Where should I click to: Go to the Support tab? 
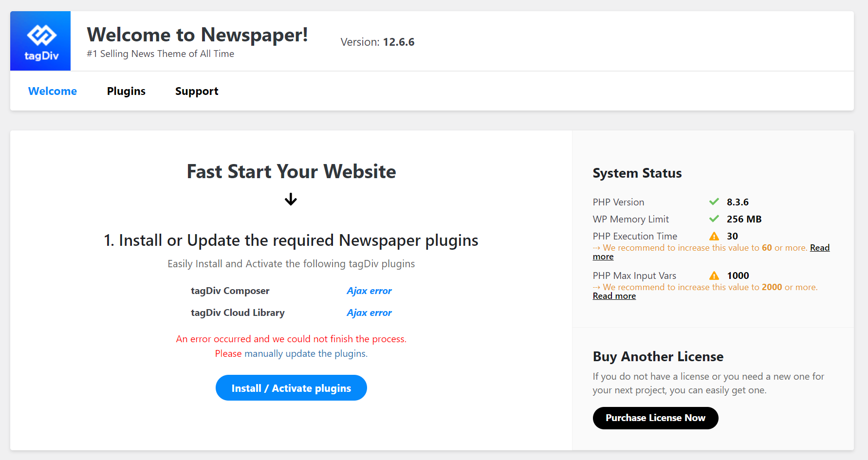197,91
